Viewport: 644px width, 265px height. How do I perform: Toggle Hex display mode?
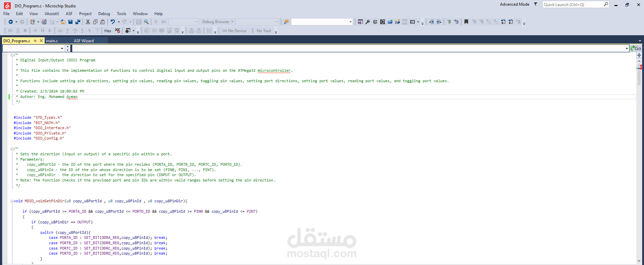point(108,31)
